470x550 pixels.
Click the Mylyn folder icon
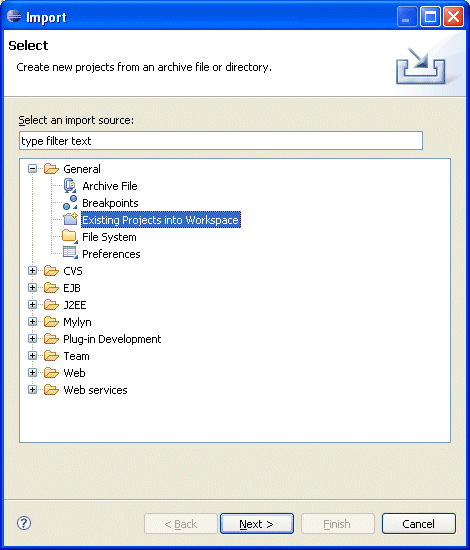click(51, 322)
